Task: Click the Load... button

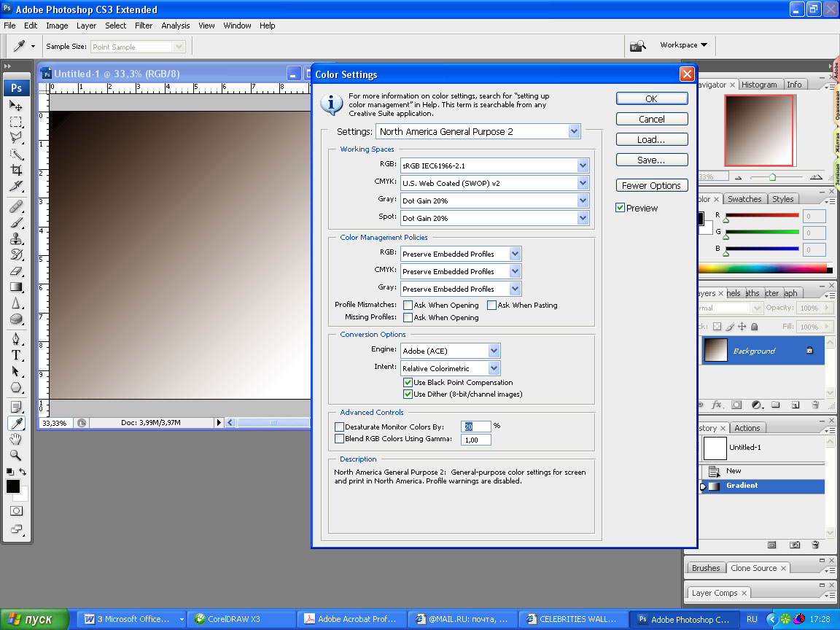Action: pyautogui.click(x=652, y=139)
